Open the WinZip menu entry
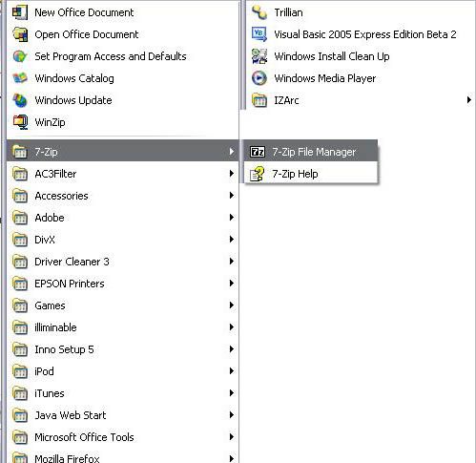 [123, 122]
